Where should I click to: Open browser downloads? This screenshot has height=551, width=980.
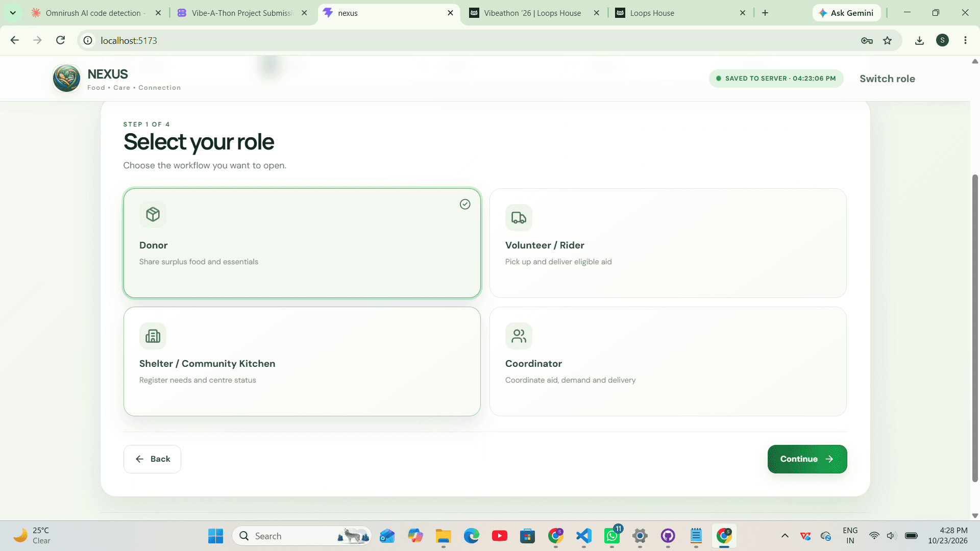tap(919, 40)
